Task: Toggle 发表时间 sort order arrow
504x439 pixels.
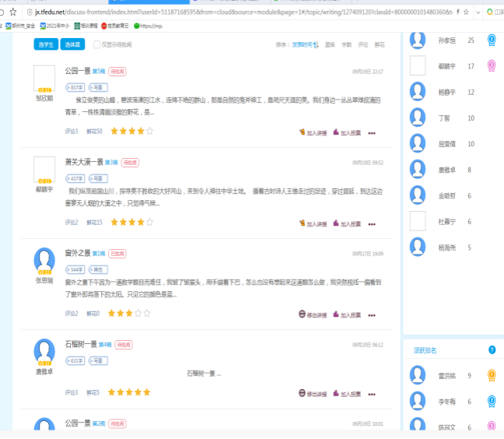Action: click(316, 45)
